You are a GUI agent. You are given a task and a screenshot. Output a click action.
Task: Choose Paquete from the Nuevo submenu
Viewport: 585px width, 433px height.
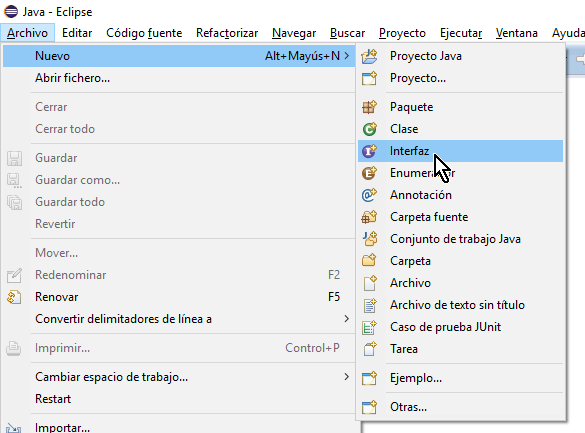pyautogui.click(x=460, y=107)
